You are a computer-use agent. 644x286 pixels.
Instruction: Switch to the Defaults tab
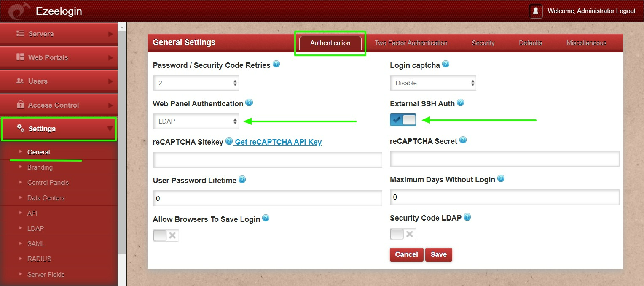(530, 43)
